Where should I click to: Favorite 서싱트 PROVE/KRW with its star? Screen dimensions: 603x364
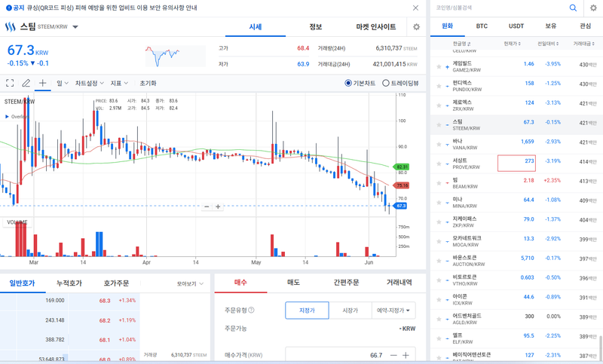tap(439, 164)
